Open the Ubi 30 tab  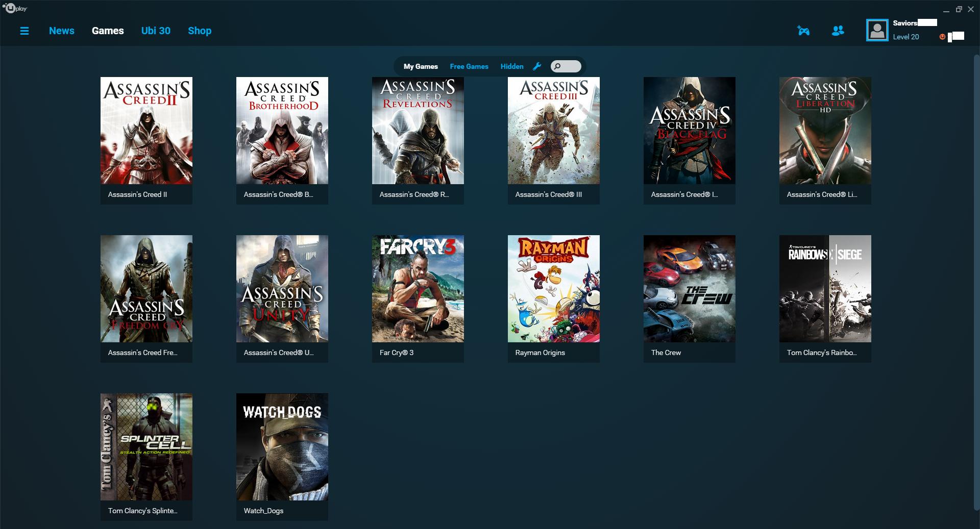point(156,31)
